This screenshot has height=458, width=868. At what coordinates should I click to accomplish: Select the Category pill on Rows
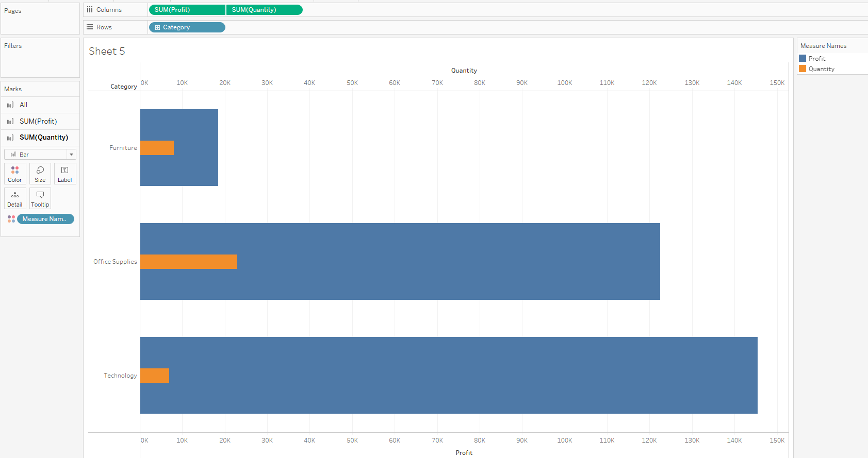pyautogui.click(x=187, y=27)
